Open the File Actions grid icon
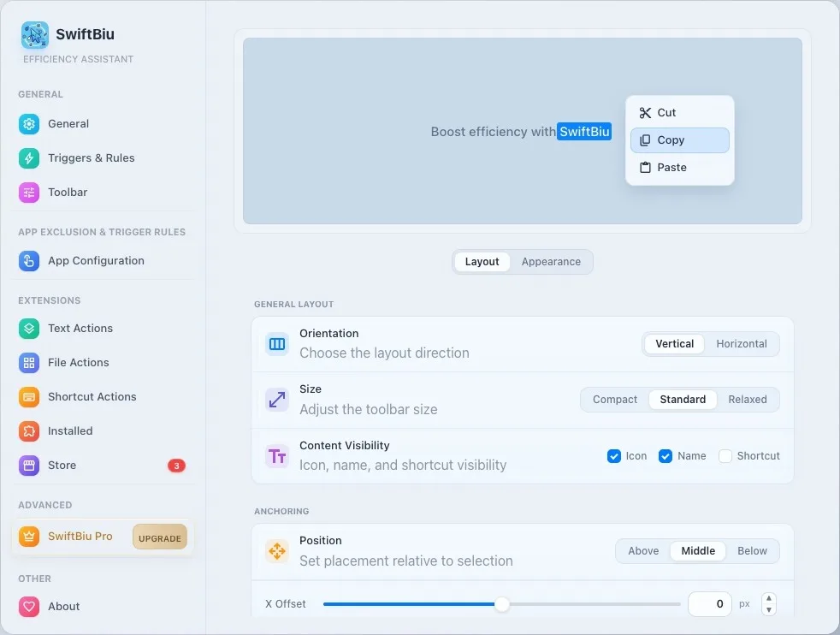Image resolution: width=840 pixels, height=635 pixels. coord(29,363)
